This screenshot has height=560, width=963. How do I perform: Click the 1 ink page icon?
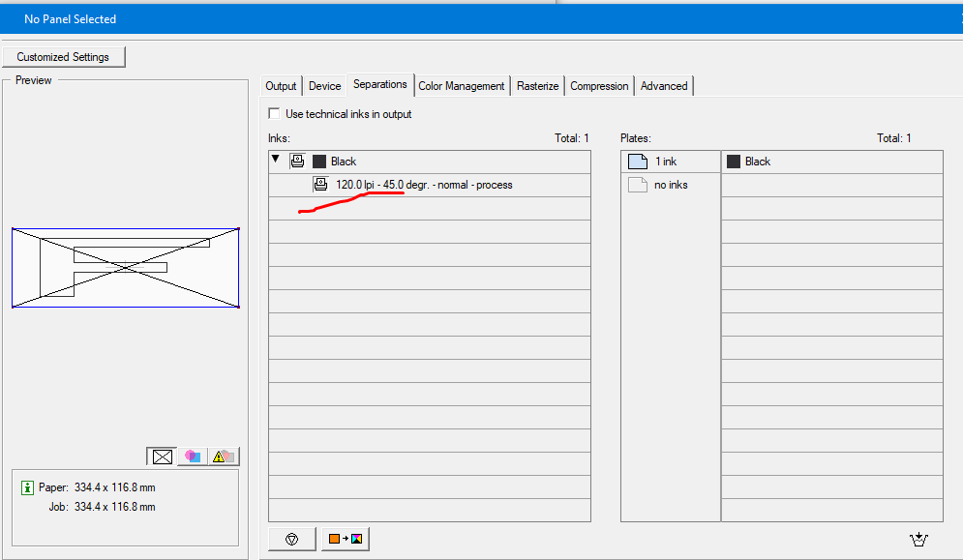click(638, 162)
